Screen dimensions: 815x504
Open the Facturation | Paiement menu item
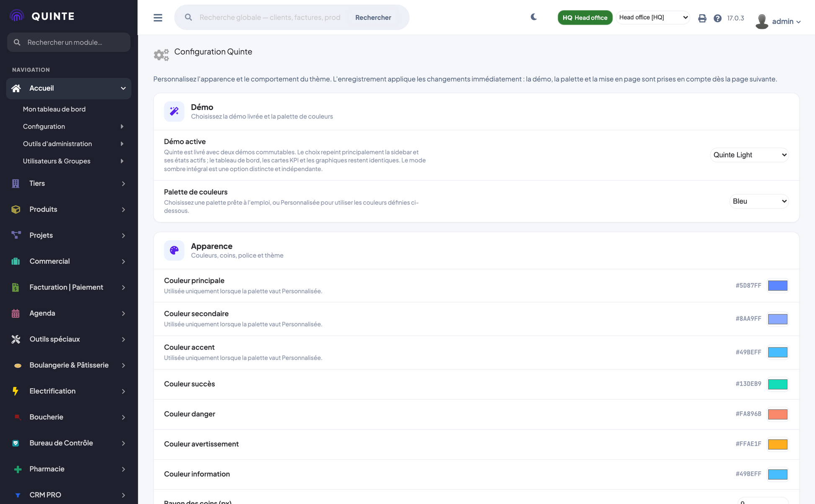coord(69,287)
